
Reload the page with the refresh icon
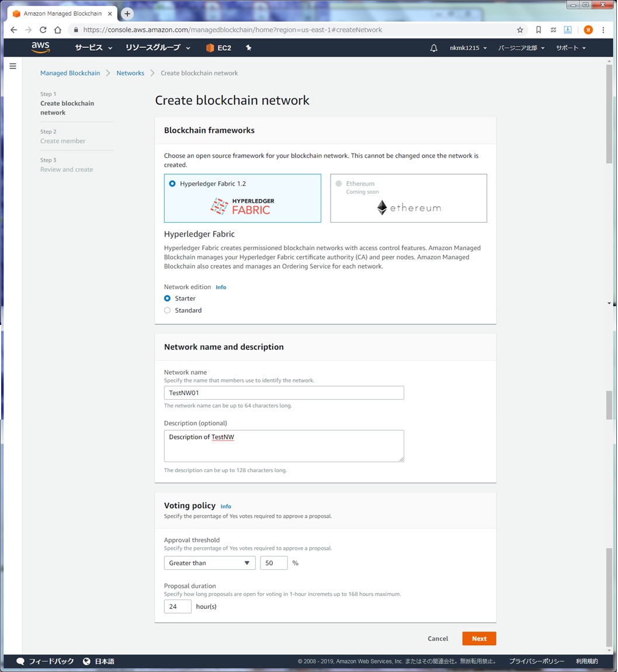coord(43,30)
